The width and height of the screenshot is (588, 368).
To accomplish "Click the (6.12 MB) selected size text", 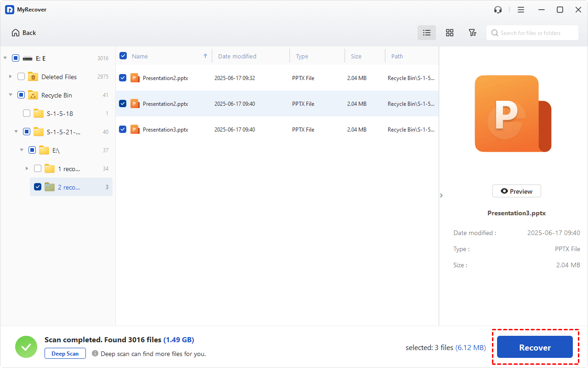I will tap(470, 348).
